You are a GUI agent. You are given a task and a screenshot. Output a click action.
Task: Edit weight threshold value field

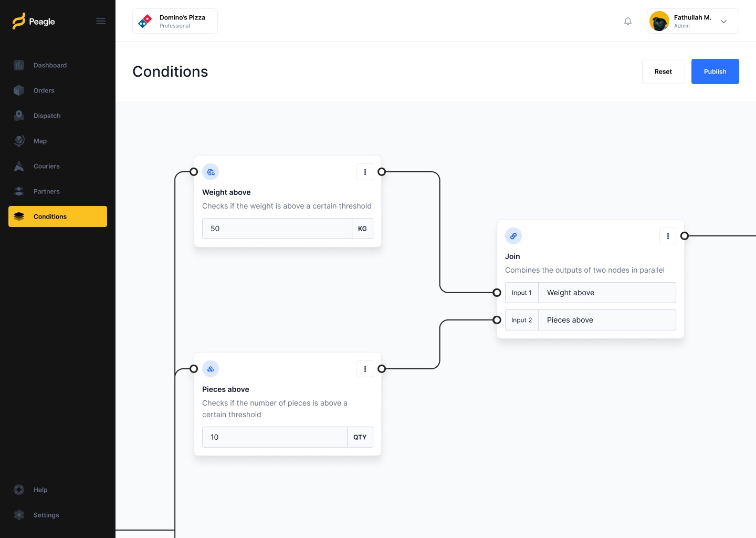tap(277, 229)
